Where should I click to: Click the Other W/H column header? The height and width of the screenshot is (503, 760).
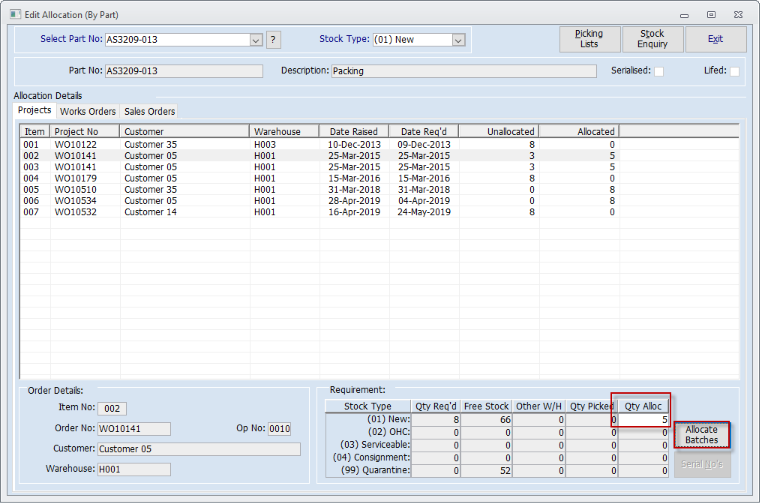tap(538, 406)
